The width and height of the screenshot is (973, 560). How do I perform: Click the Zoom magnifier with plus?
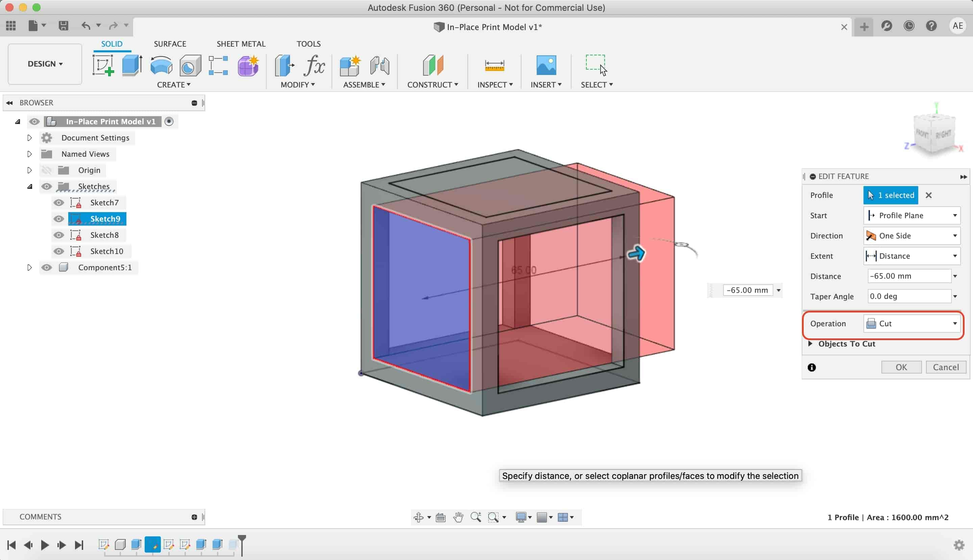click(x=476, y=517)
